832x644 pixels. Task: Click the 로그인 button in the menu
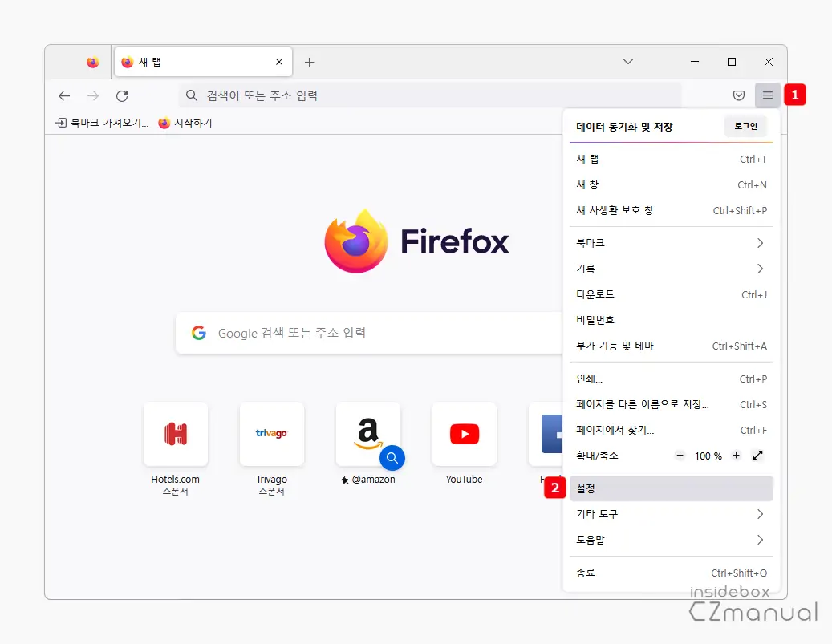pos(745,126)
